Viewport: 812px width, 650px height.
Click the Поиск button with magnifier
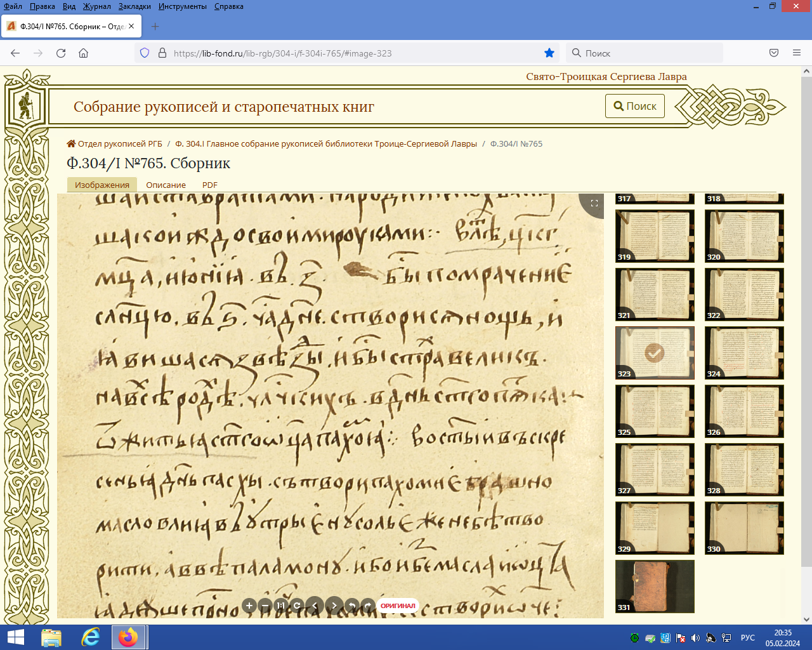(635, 106)
